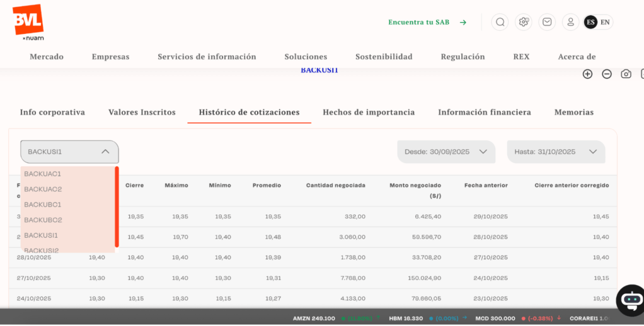Open the user profile icon
This screenshot has height=326, width=644.
(570, 22)
